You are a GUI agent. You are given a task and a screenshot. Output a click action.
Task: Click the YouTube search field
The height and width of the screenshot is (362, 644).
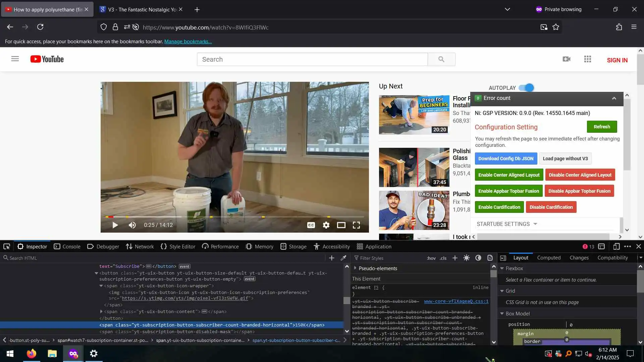312,59
